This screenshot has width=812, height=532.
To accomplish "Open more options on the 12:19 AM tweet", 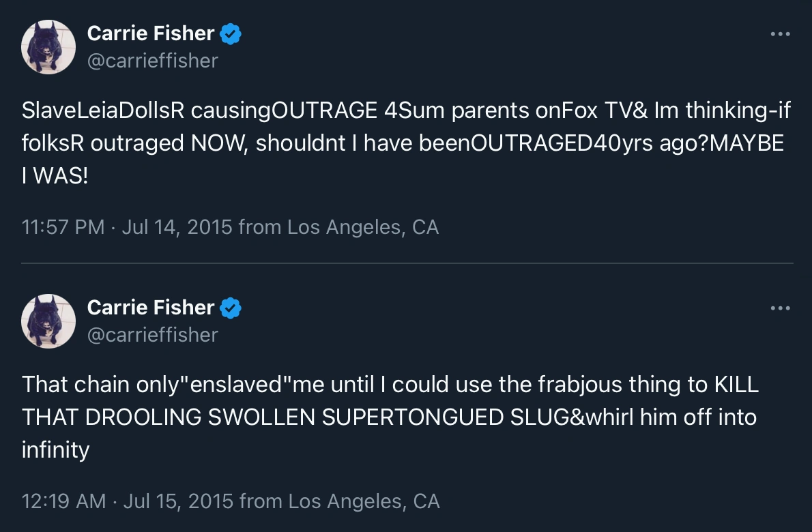I will point(780,308).
